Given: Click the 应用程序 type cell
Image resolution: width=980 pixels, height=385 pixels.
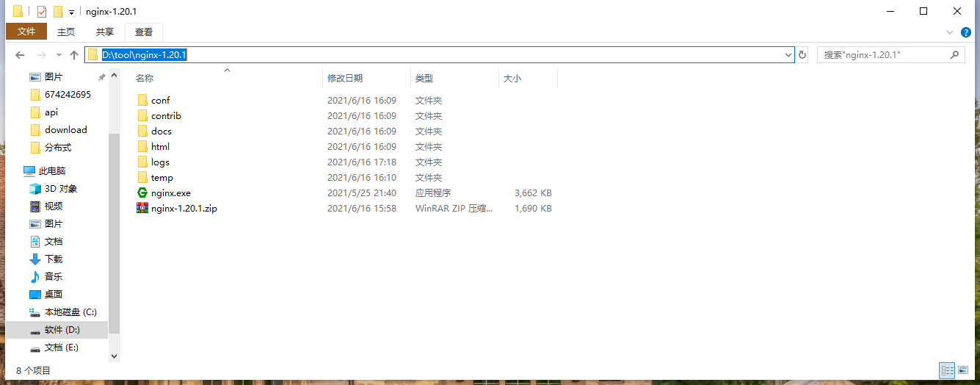Looking at the screenshot, I should pyautogui.click(x=433, y=192).
